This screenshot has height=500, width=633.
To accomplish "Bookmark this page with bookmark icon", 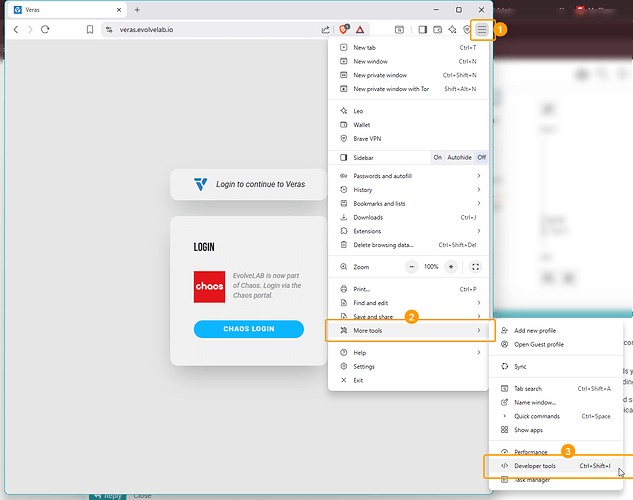I will pyautogui.click(x=90, y=29).
